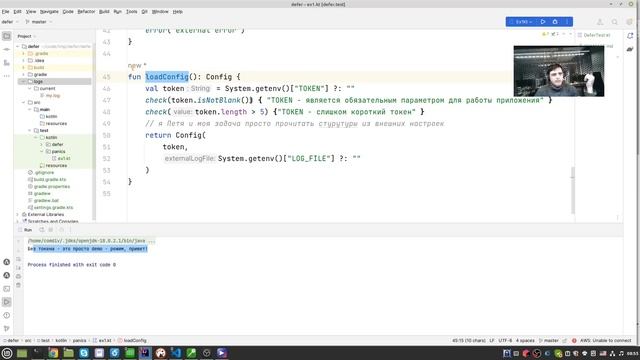
Task: Click the webcam video overlay thumbnail
Action: [559, 71]
